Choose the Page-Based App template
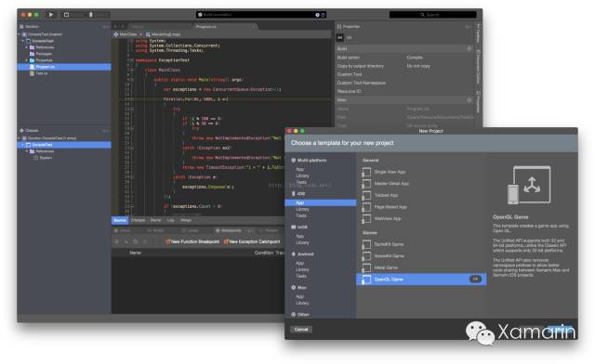 point(385,207)
